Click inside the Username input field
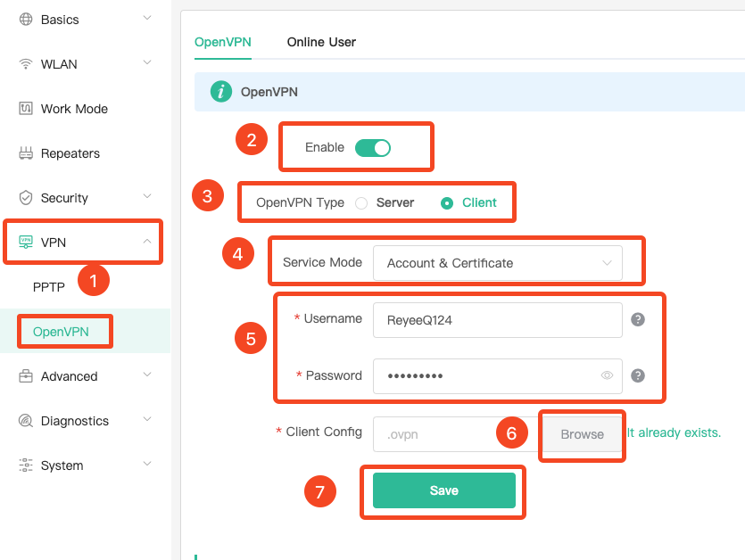The image size is (745, 560). point(496,319)
